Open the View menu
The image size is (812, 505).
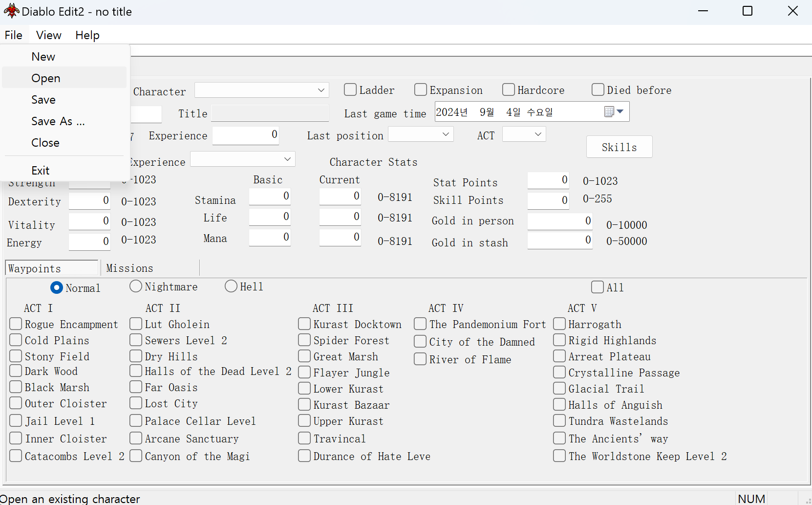[49, 35]
